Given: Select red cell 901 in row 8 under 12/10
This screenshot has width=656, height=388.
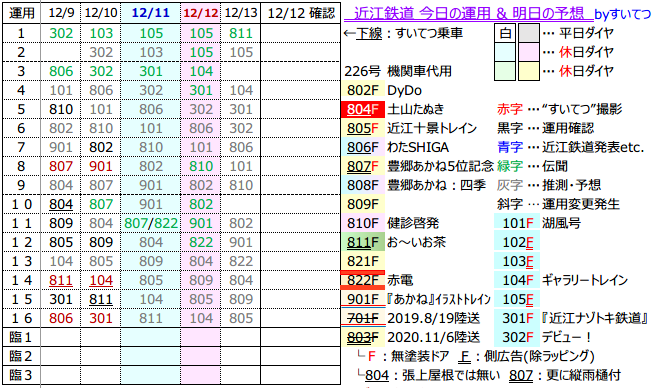Looking at the screenshot, I should point(101,166).
